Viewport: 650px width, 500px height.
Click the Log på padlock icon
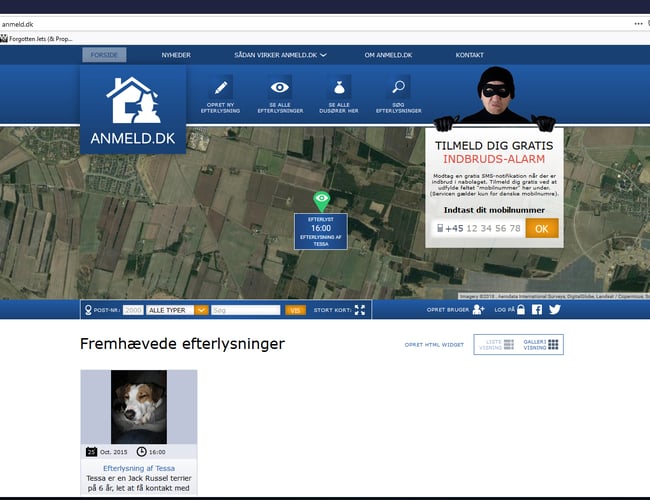point(521,310)
